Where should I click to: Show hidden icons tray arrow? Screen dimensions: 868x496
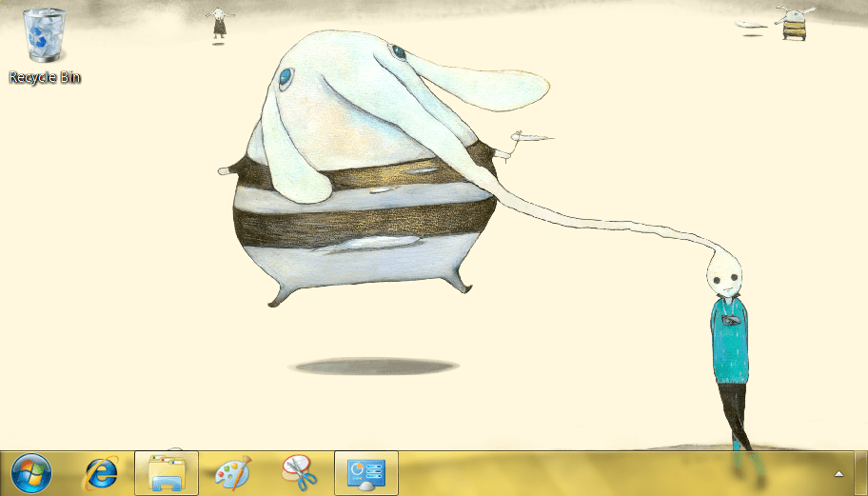click(839, 474)
